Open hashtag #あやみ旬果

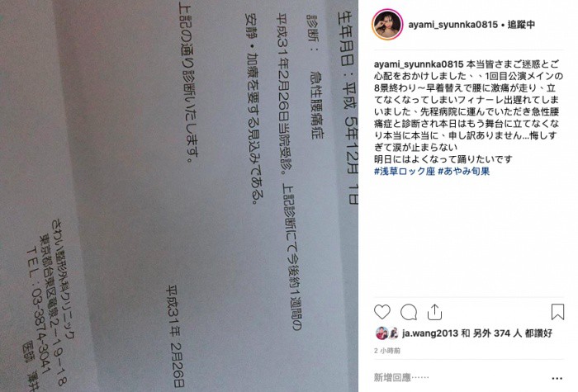click(464, 171)
